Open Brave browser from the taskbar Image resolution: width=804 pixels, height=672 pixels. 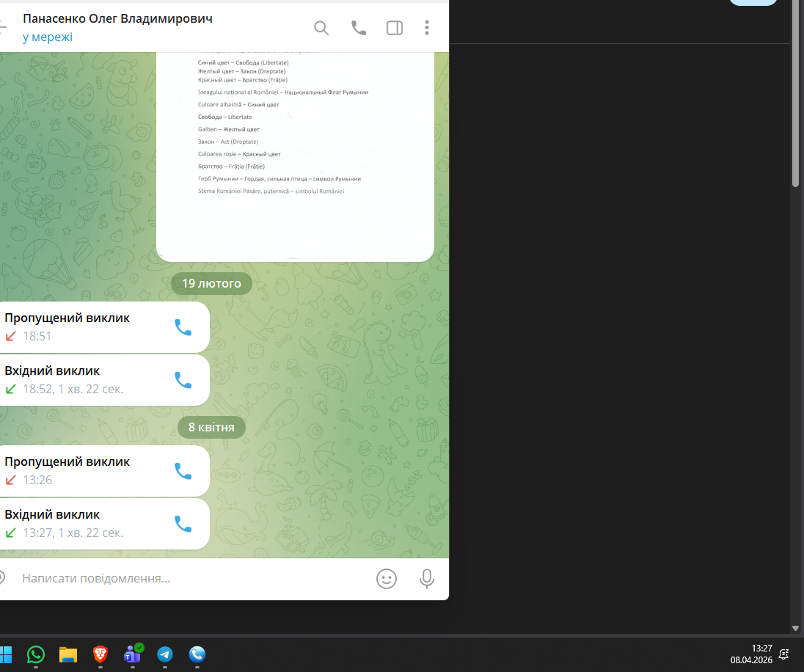pyautogui.click(x=100, y=654)
